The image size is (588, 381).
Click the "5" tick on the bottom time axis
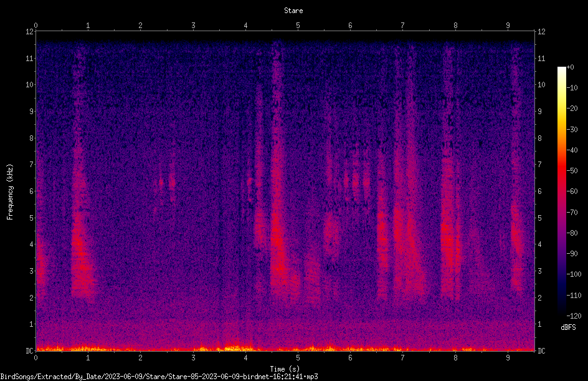[298, 358]
